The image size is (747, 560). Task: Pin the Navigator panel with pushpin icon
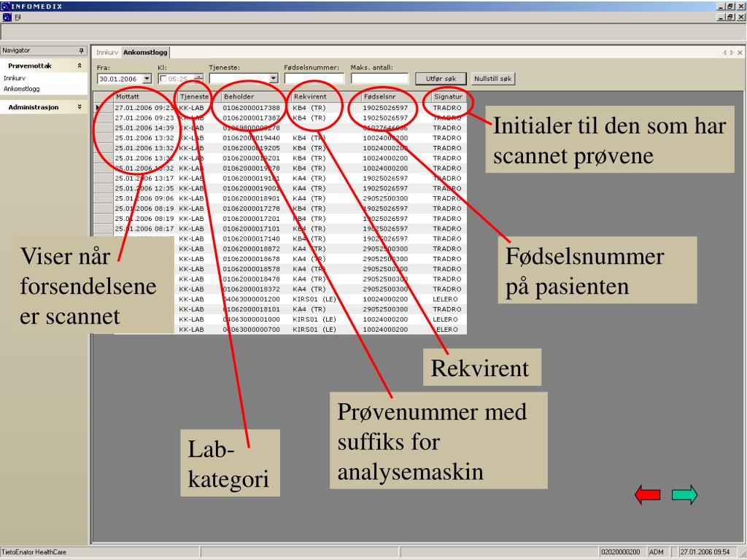coord(82,50)
